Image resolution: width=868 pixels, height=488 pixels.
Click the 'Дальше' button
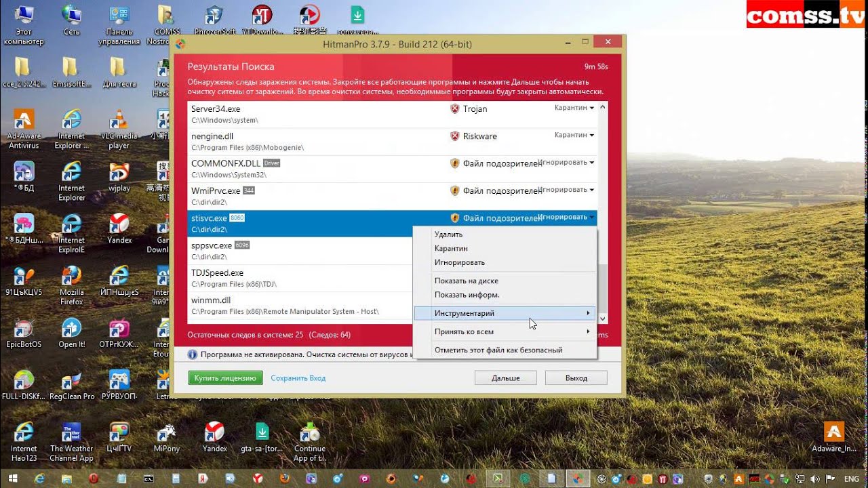coord(506,378)
